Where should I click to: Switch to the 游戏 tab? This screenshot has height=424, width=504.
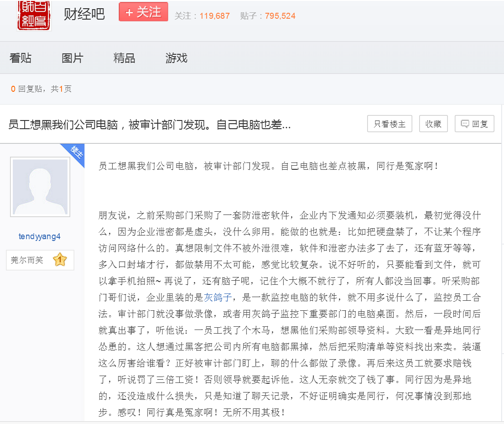(176, 58)
